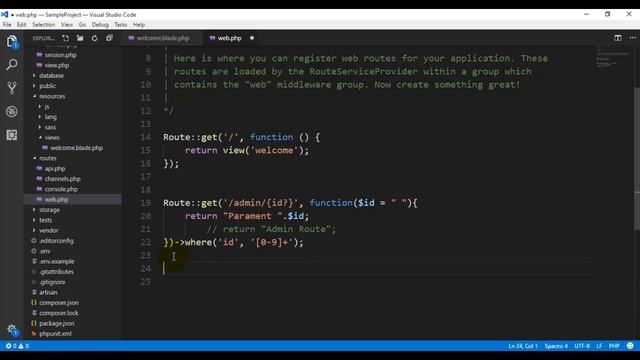
Task: Open view.php in the explorer
Action: point(57,65)
